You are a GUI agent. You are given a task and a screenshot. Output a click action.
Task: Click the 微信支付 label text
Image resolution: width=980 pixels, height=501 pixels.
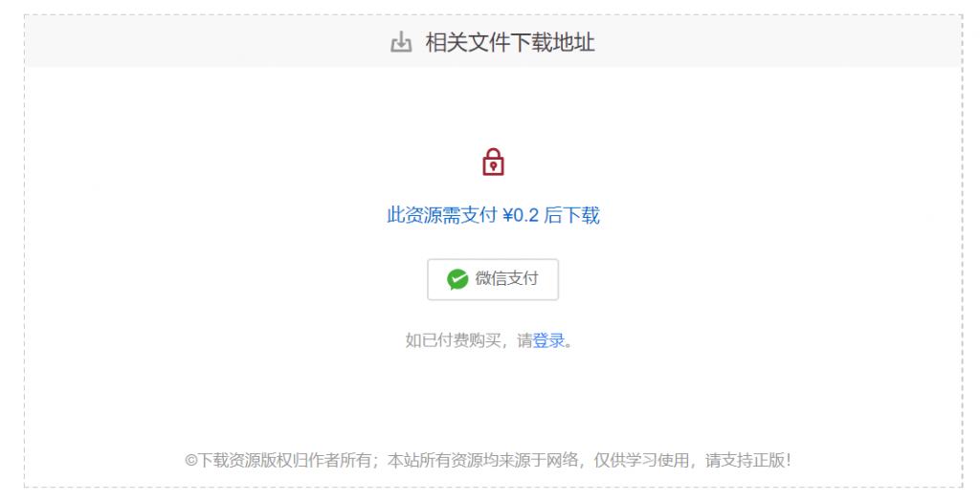click(507, 278)
